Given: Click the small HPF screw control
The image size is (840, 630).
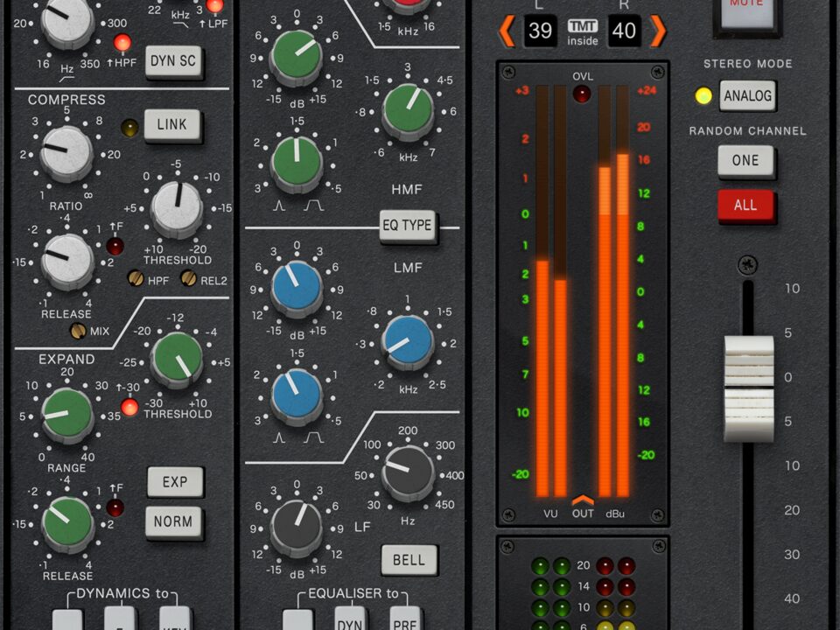Looking at the screenshot, I should point(136,278).
